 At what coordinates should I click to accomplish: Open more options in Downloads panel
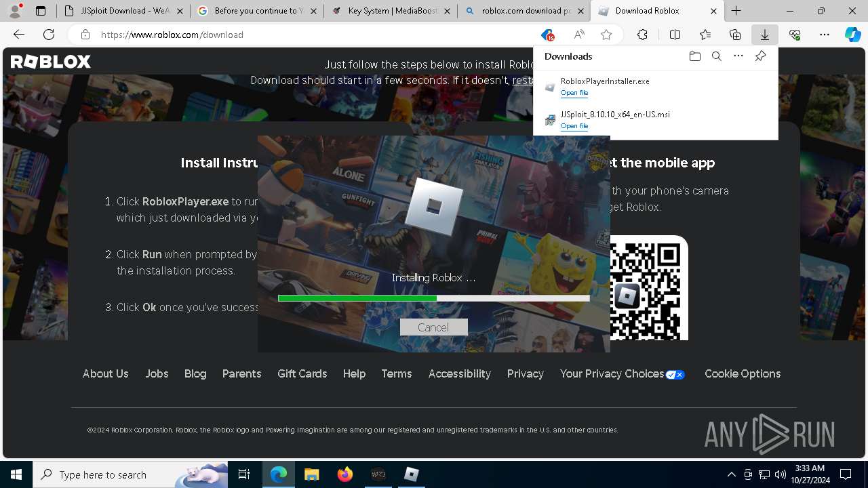(x=738, y=56)
